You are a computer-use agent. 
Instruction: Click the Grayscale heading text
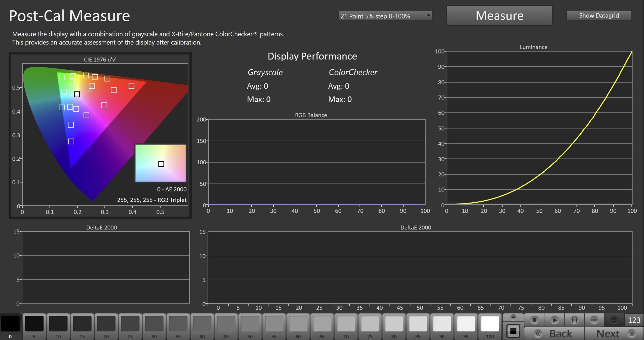(x=265, y=72)
